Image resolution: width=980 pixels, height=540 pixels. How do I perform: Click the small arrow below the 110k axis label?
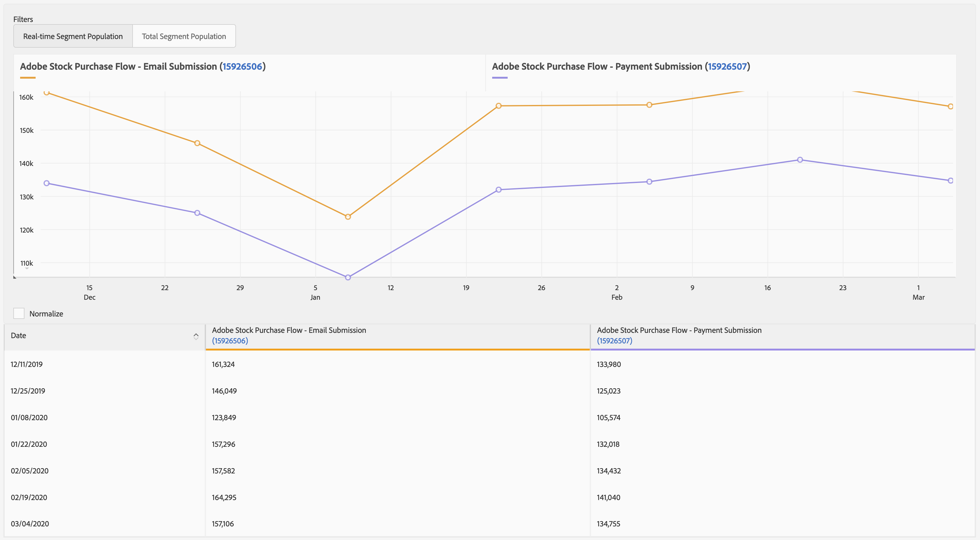pos(27,268)
